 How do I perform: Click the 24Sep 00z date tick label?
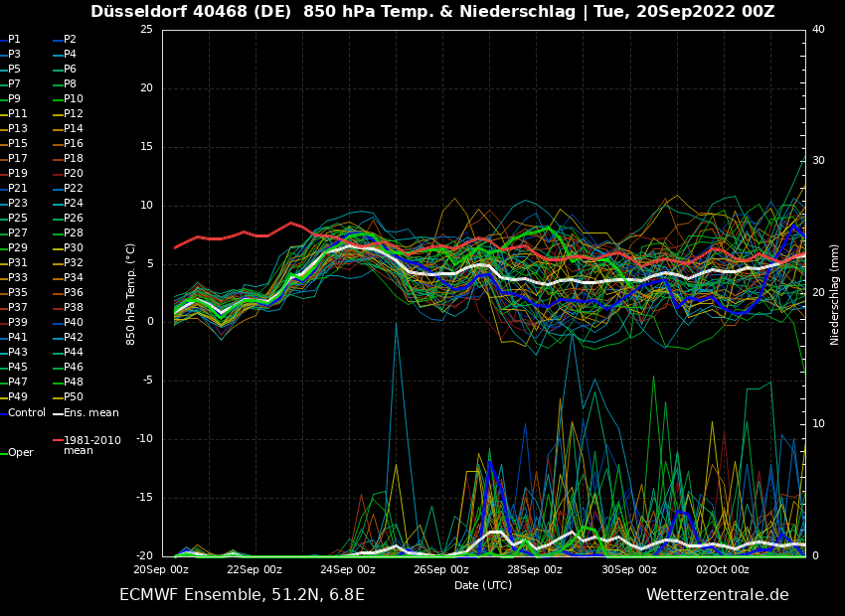348,569
